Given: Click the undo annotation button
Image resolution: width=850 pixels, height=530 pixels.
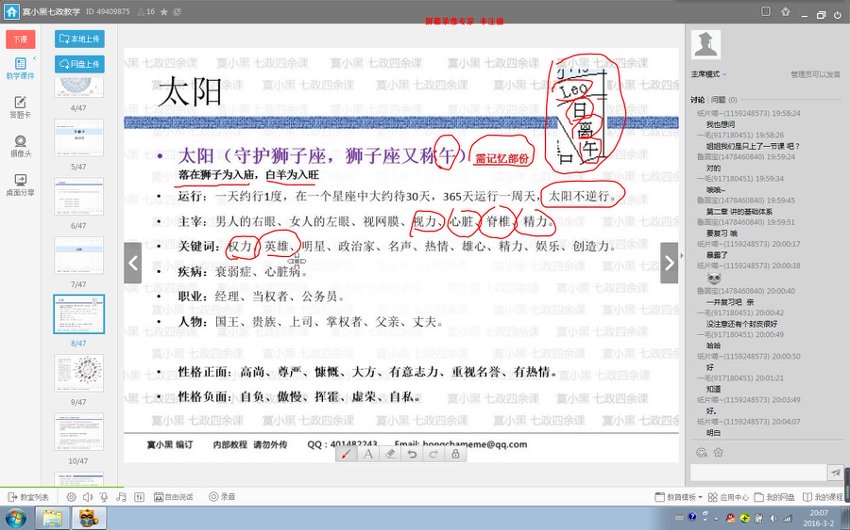Looking at the screenshot, I should (x=412, y=454).
